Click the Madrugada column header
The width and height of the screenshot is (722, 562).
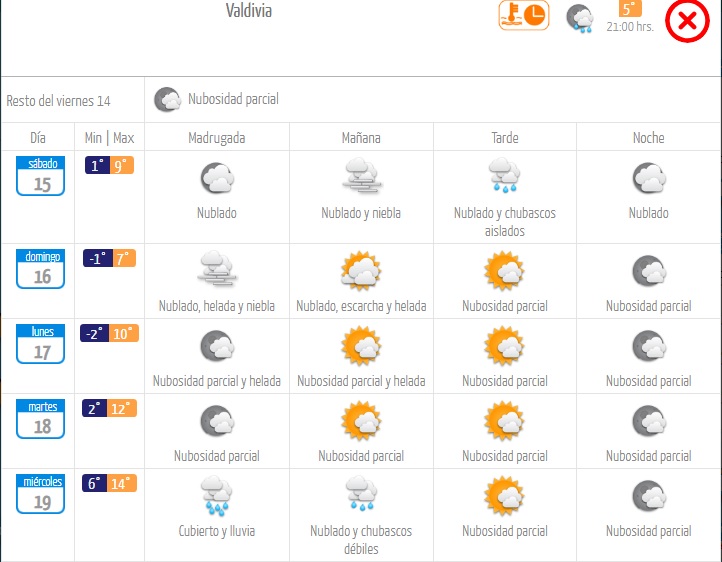coord(217,138)
